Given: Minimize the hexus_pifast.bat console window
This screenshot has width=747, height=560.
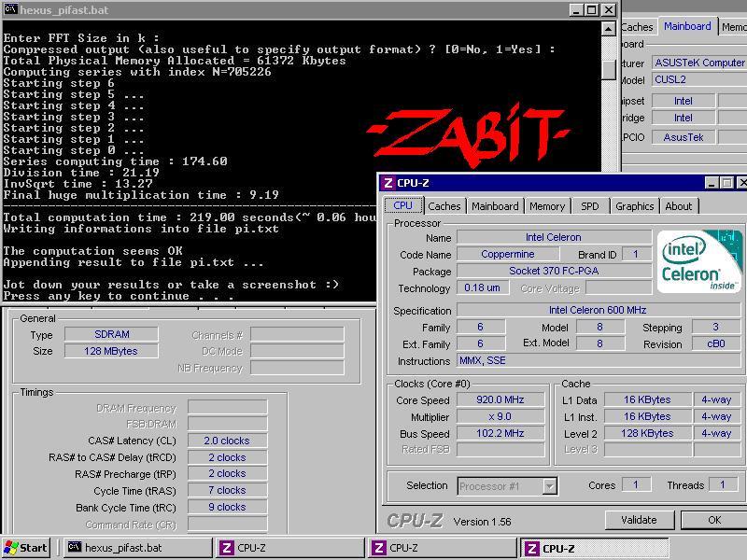Looking at the screenshot, I should 576,9.
